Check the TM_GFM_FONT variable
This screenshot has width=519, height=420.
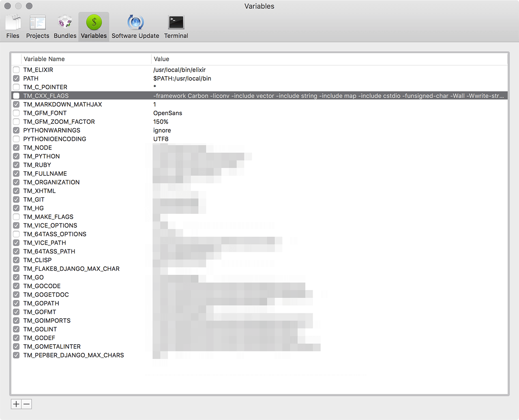click(16, 113)
